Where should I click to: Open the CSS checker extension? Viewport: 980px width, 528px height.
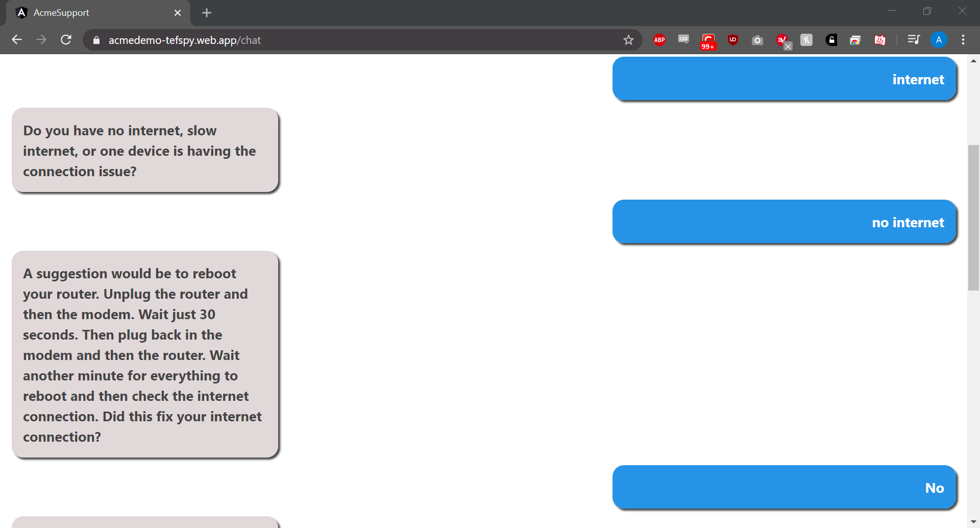pyautogui.click(x=683, y=39)
